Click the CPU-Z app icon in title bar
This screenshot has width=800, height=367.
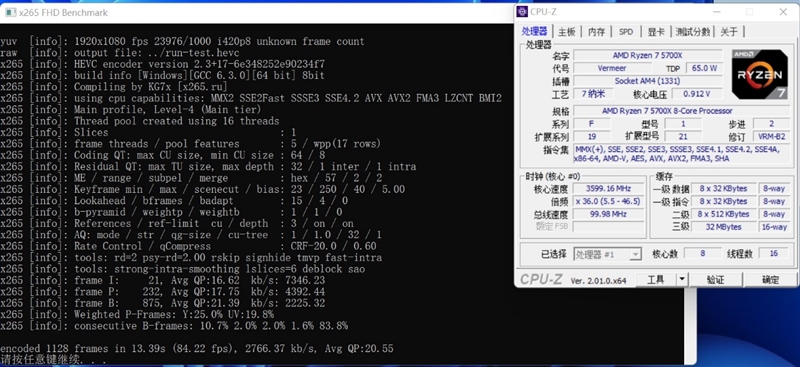click(522, 12)
